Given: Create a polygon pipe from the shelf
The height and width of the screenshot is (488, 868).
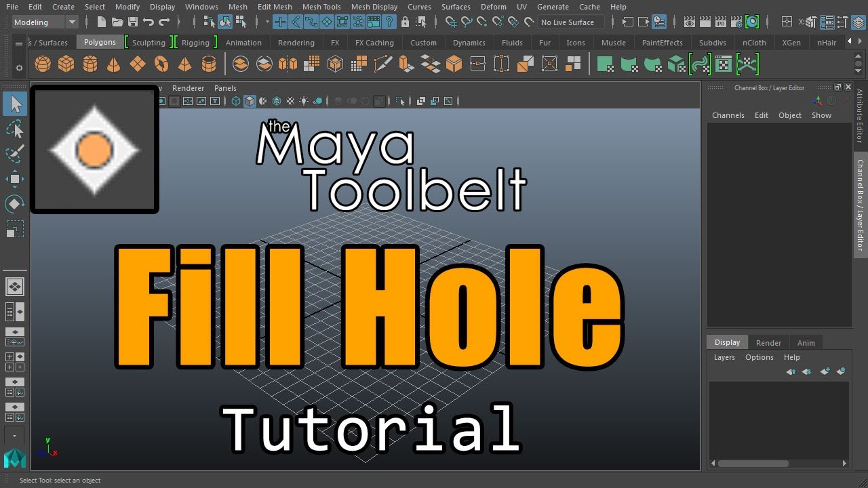Looking at the screenshot, I should [209, 64].
